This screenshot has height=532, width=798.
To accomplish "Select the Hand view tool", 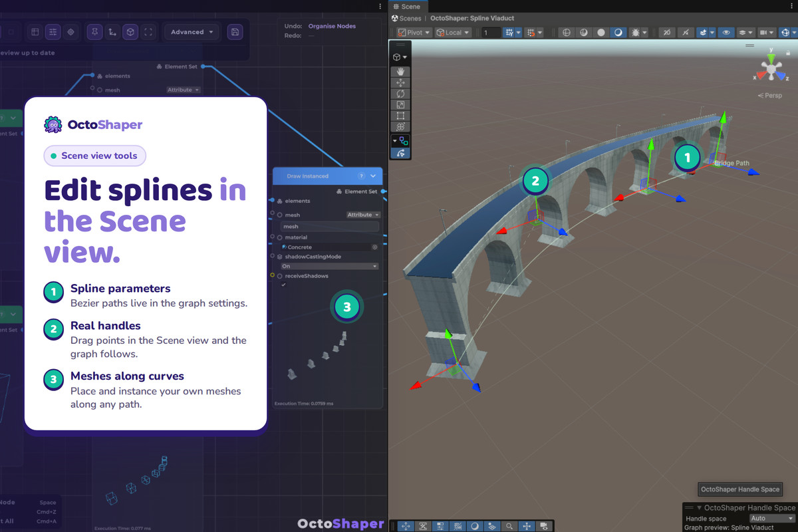I will tap(401, 71).
